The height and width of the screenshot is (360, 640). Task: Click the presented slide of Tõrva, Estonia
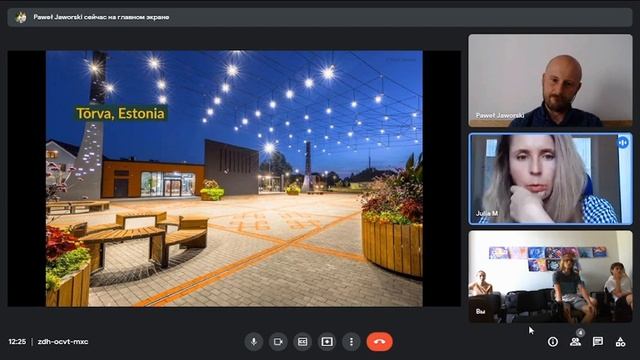[234, 178]
